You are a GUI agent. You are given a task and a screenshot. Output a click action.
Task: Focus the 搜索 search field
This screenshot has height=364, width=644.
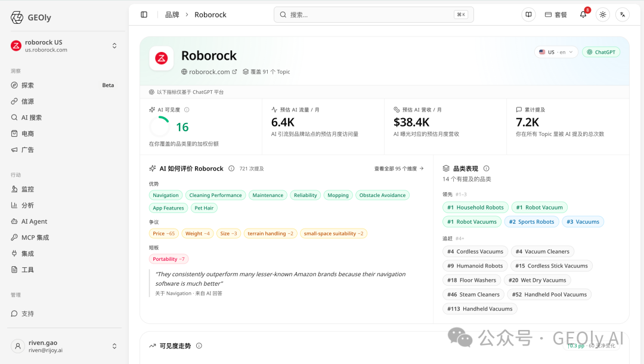pos(374,15)
